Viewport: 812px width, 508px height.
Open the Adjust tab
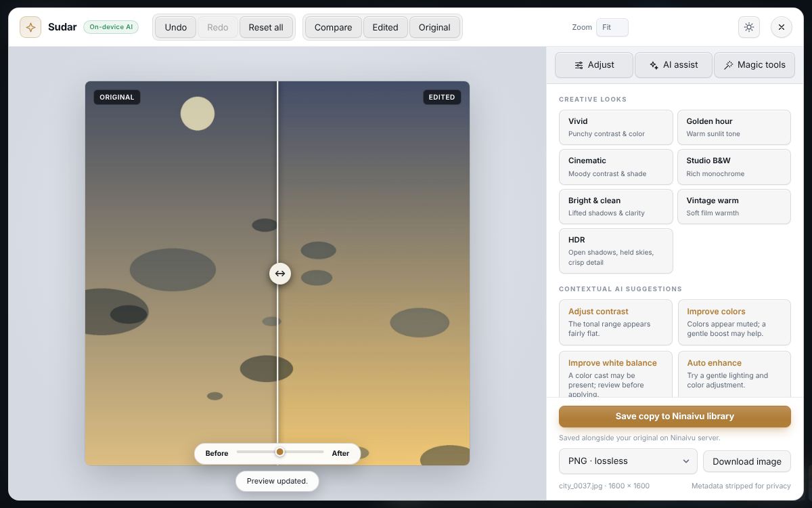point(594,65)
